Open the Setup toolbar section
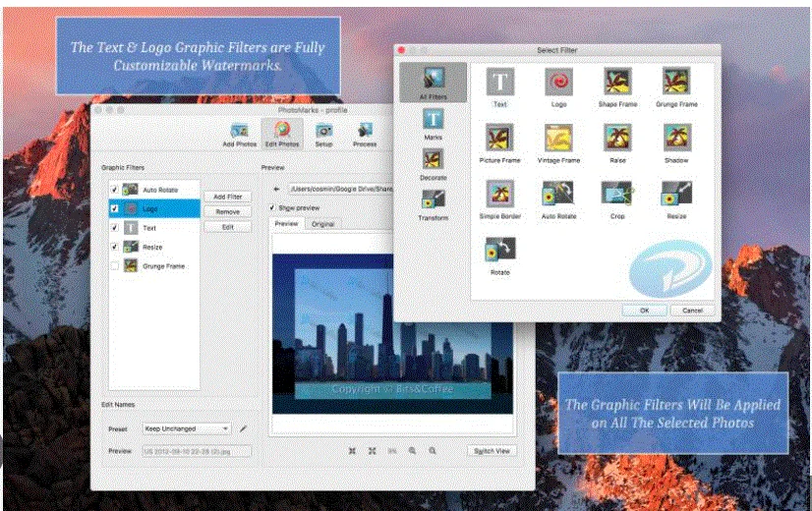 coord(323,136)
